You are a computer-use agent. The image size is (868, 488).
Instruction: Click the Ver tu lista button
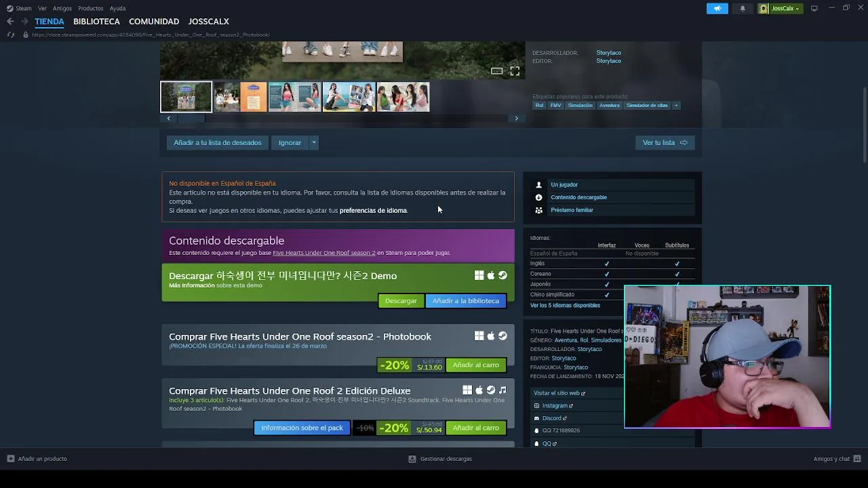click(665, 142)
